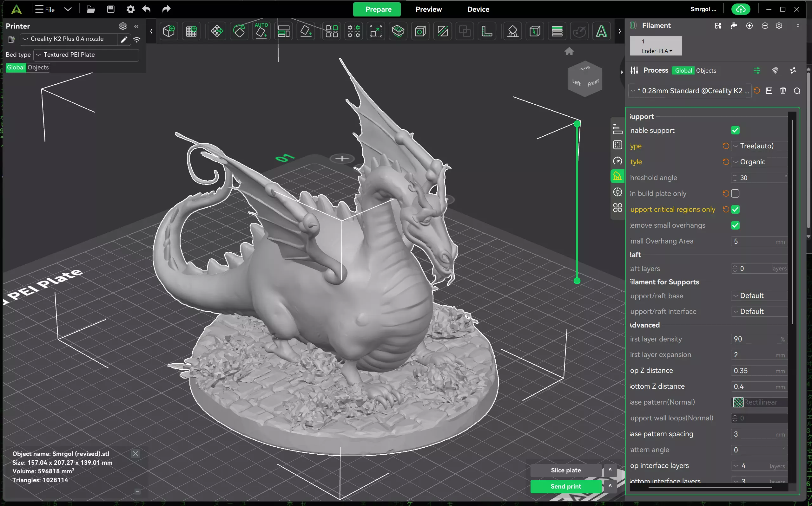Edit printer preset with pencil icon
812x506 pixels.
pyautogui.click(x=124, y=40)
